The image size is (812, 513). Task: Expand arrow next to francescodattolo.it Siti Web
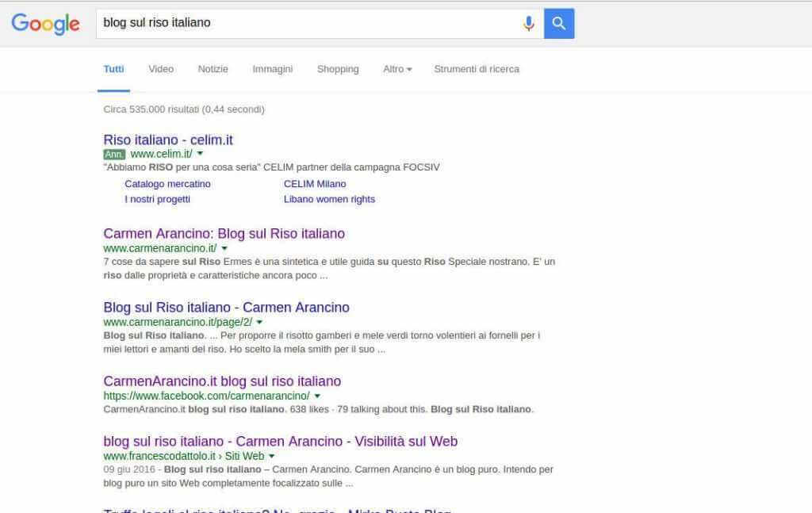coord(272,456)
